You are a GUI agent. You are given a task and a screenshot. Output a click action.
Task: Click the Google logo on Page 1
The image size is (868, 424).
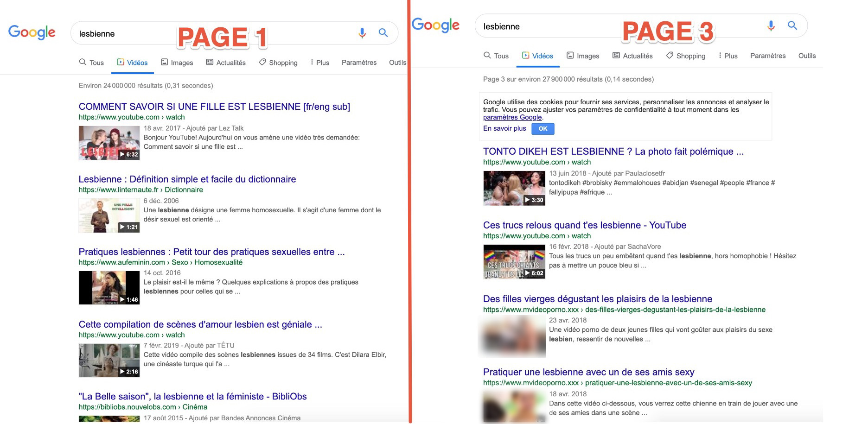[32, 32]
